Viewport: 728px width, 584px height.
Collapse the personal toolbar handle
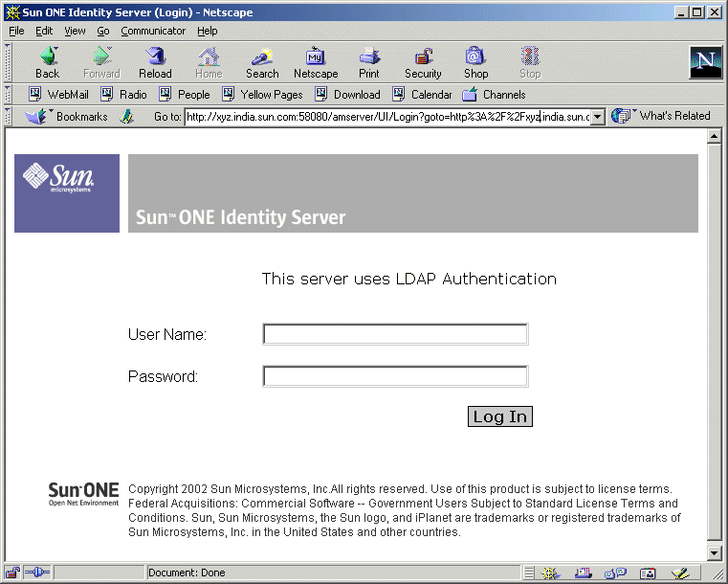(x=8, y=95)
